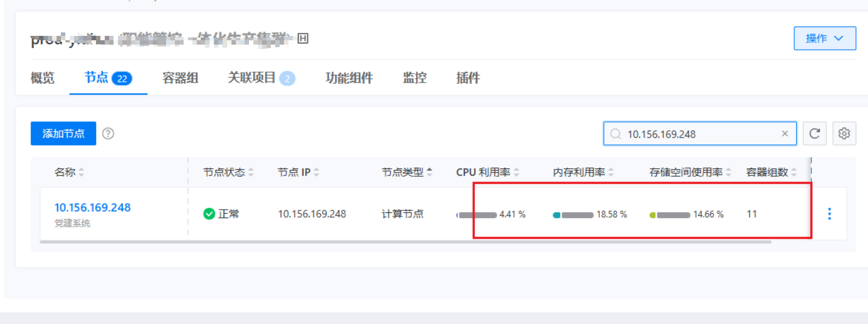Click the search magnifier icon
The height and width of the screenshot is (324, 868).
[x=615, y=134]
